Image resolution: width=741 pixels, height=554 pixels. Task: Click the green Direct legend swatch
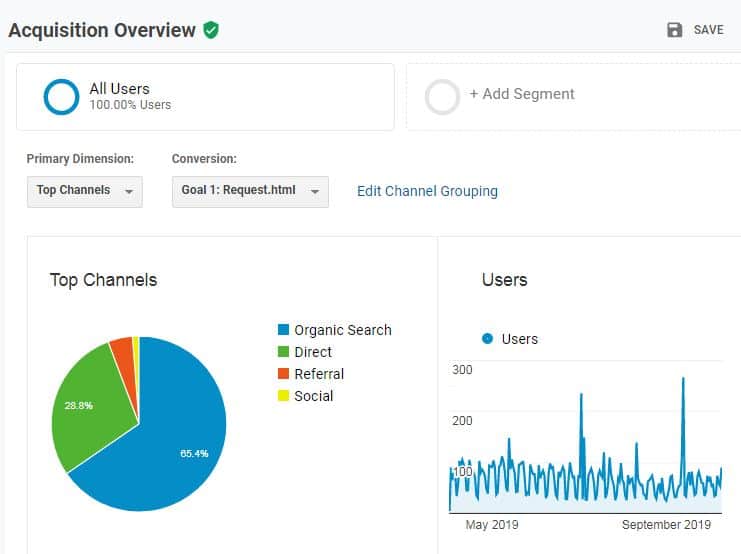pyautogui.click(x=283, y=352)
